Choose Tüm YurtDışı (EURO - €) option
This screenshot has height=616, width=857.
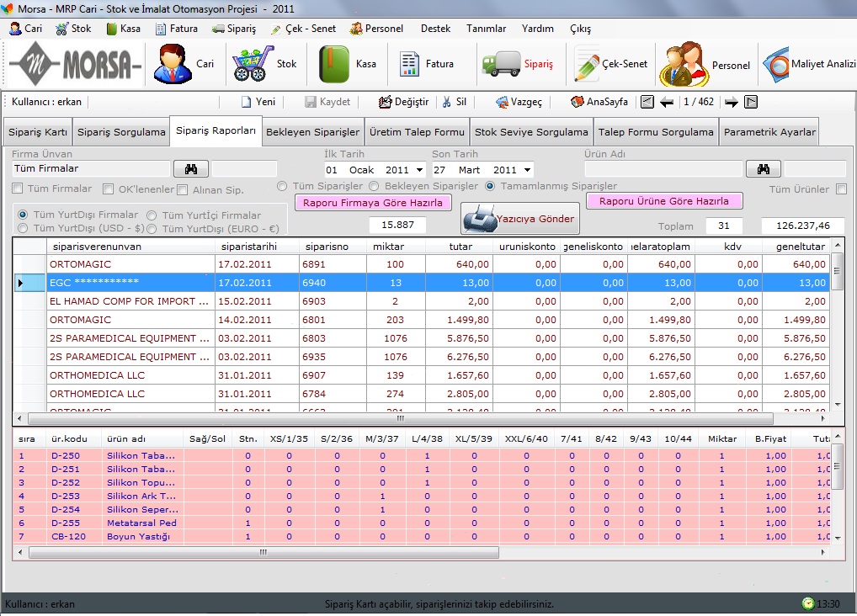(x=152, y=228)
